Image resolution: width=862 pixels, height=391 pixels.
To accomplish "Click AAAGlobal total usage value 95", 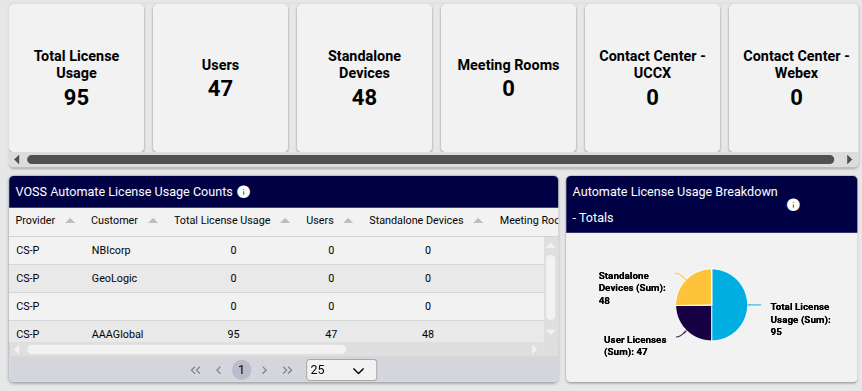I will [234, 334].
